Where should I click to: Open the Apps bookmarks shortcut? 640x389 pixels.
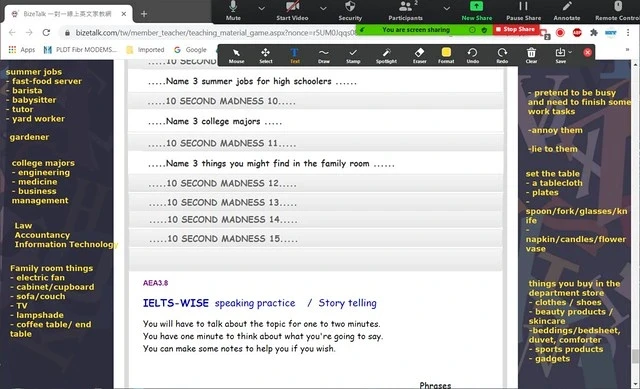coord(22,50)
